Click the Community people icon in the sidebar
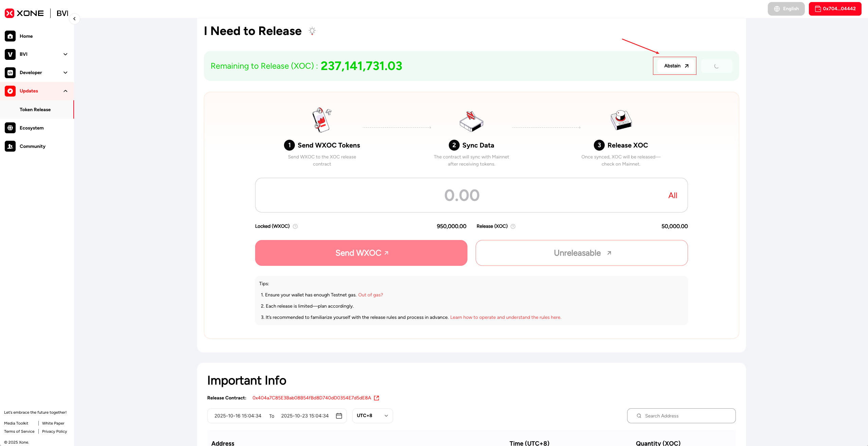Viewport: 868px width, 446px height. (10, 146)
